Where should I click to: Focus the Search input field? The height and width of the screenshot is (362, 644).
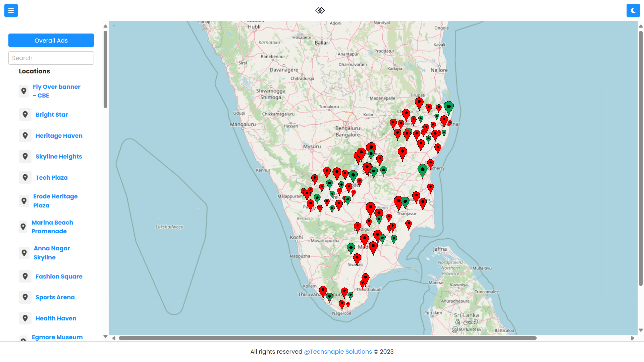point(51,58)
